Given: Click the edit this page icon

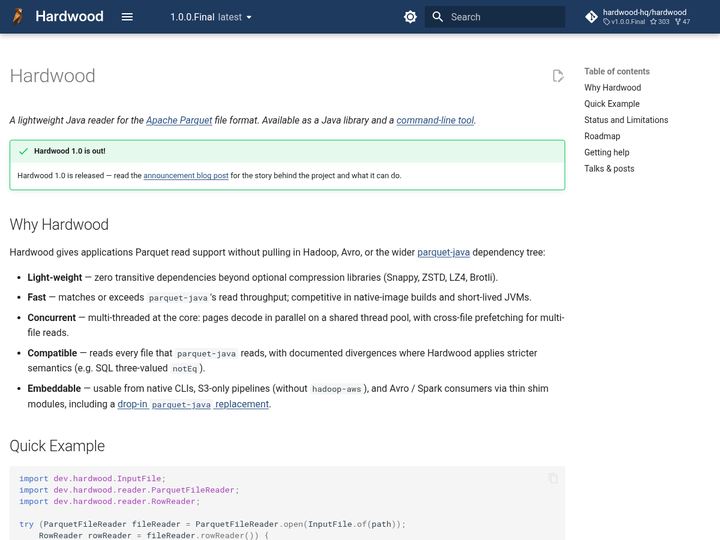Looking at the screenshot, I should tap(558, 76).
